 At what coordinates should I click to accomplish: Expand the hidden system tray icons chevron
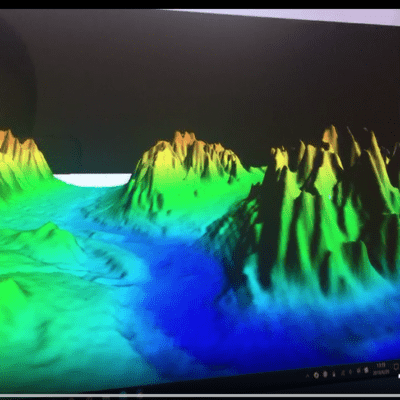(307, 376)
